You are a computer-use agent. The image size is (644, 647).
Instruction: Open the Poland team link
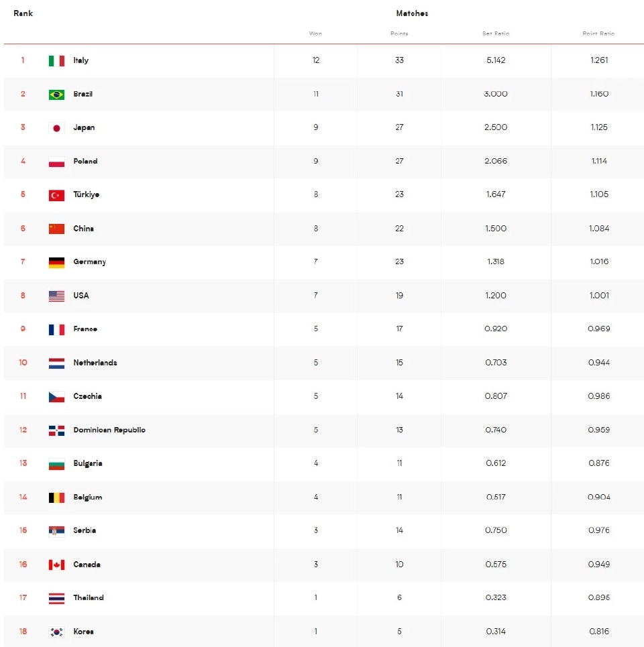tap(85, 162)
